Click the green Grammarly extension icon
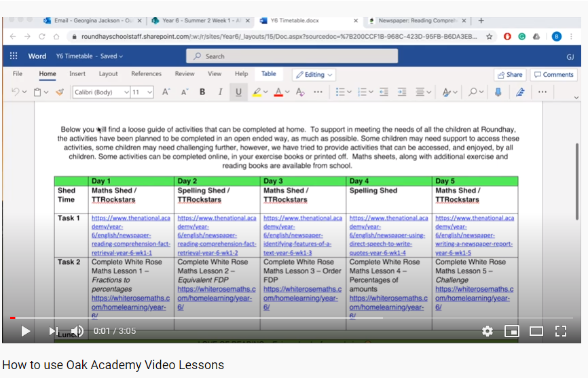Screen dimensions: 588x378 point(521,37)
